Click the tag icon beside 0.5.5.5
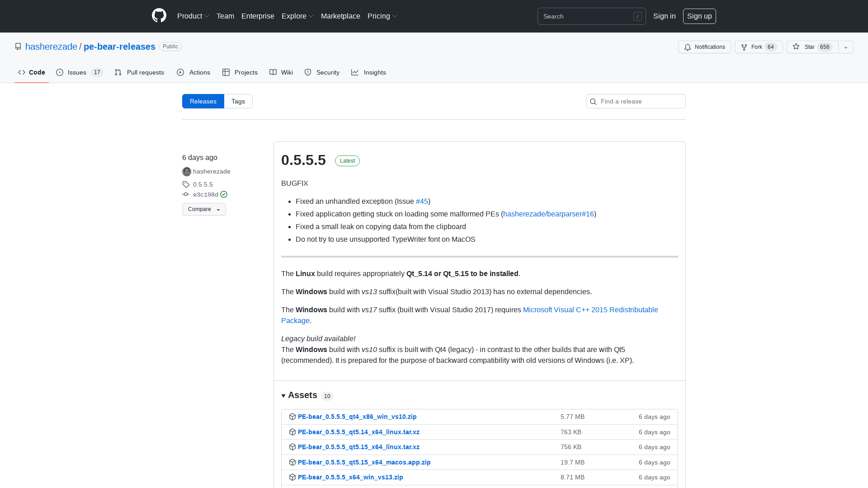The width and height of the screenshot is (868, 488). tap(185, 184)
